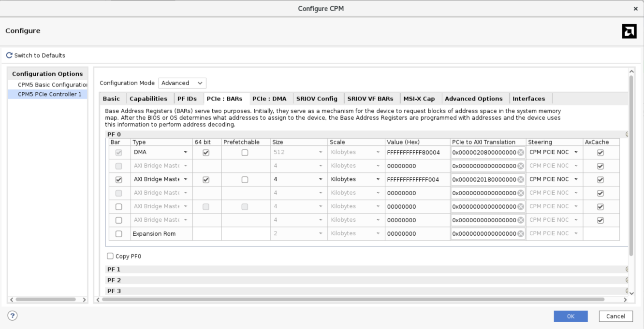Open the Configuration Mode dropdown
This screenshot has width=644, height=329.
[x=182, y=83]
